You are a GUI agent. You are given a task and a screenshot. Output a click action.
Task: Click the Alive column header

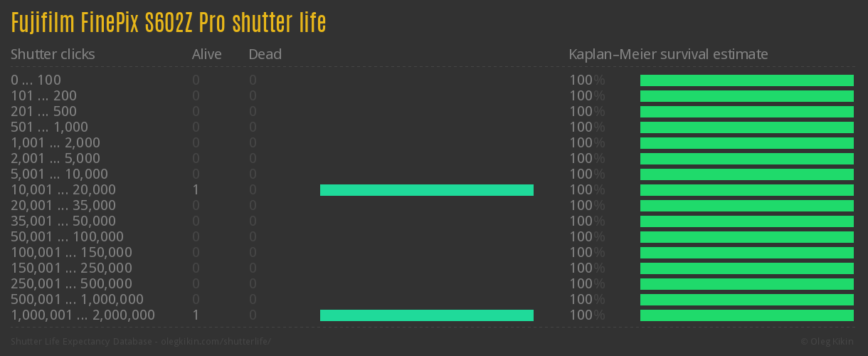pos(206,54)
